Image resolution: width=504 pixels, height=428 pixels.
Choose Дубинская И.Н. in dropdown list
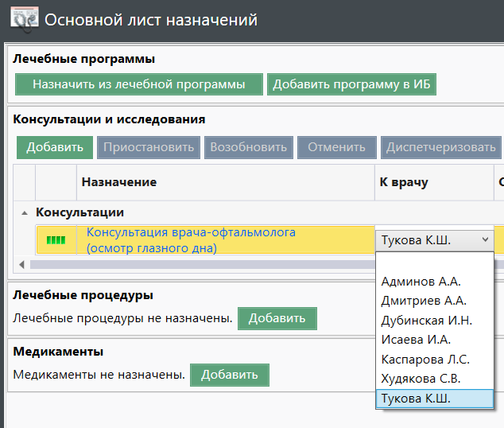click(x=426, y=321)
